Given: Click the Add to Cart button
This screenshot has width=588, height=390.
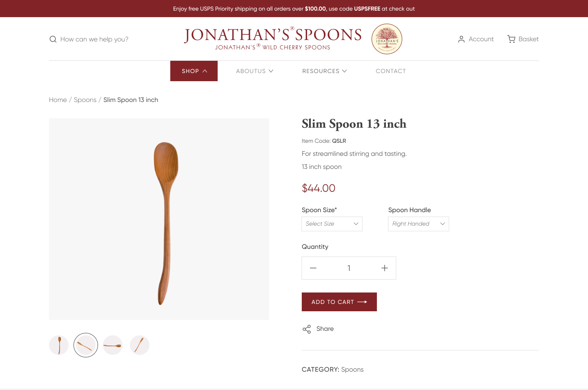Looking at the screenshot, I should 339,302.
